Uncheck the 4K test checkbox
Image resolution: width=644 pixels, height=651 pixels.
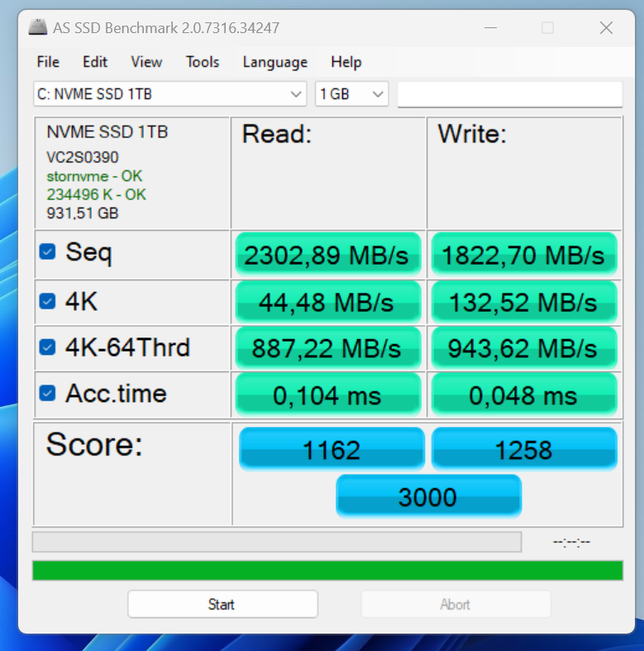point(47,301)
